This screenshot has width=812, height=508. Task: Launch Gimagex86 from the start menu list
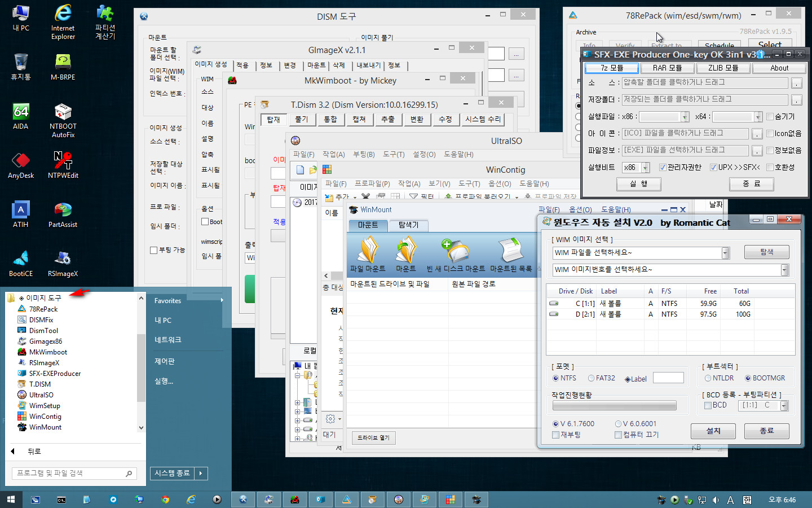point(46,341)
